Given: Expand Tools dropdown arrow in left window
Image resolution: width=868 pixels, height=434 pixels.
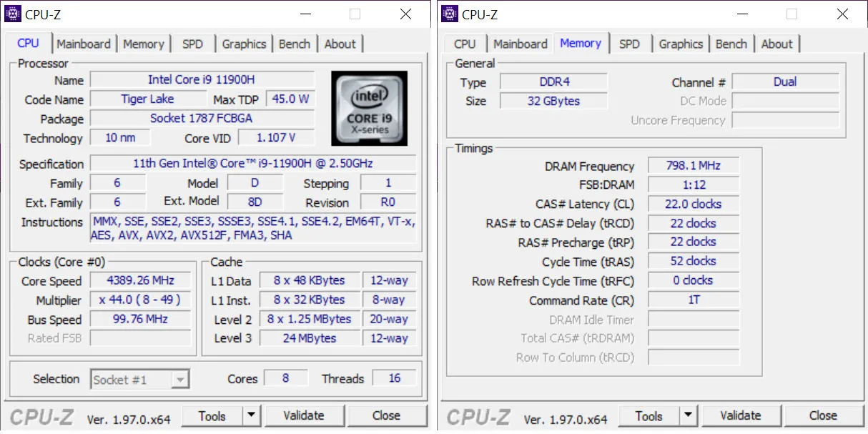Looking at the screenshot, I should tap(252, 415).
